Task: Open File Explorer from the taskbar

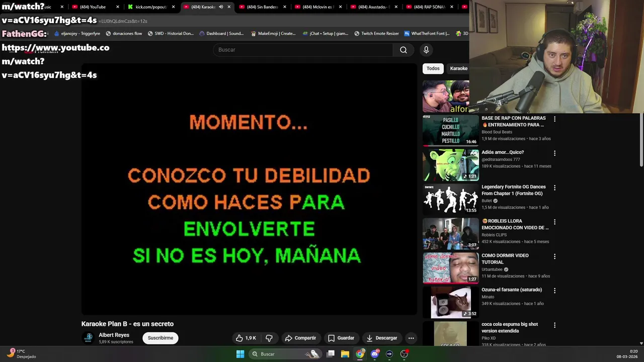Action: coord(345,354)
